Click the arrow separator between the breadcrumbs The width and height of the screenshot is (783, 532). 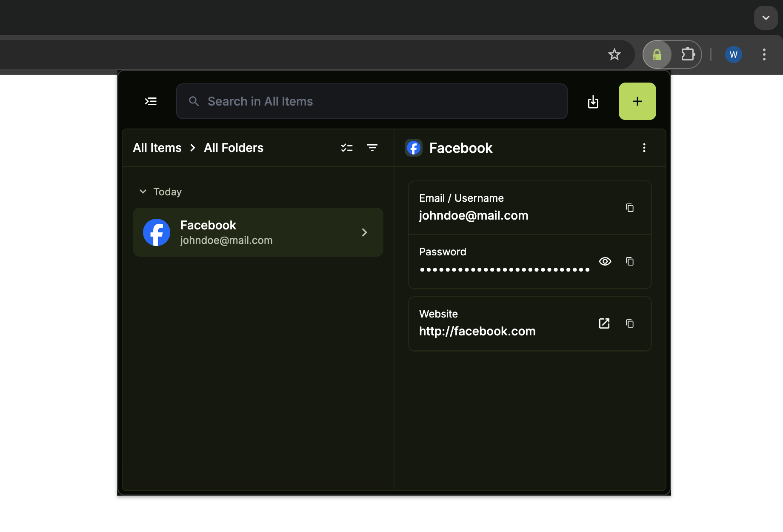pos(193,148)
